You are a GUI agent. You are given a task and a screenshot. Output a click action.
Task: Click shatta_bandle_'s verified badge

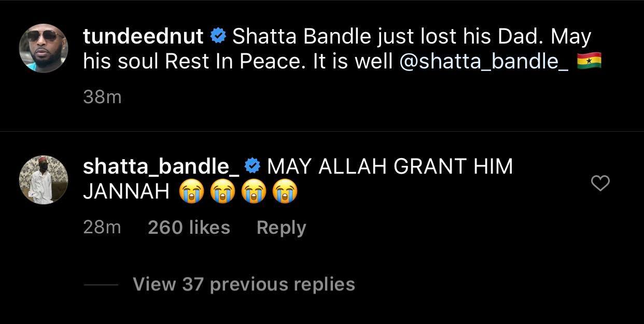pyautogui.click(x=253, y=165)
